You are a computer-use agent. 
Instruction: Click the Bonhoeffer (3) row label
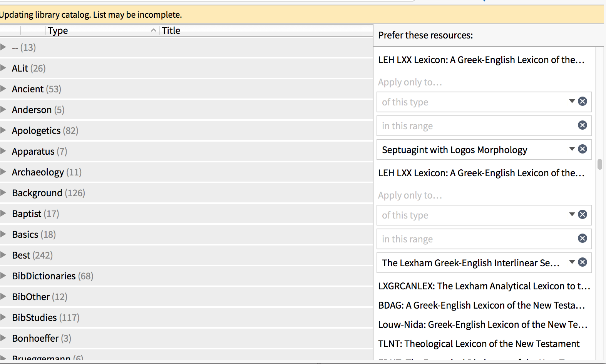pyautogui.click(x=42, y=338)
